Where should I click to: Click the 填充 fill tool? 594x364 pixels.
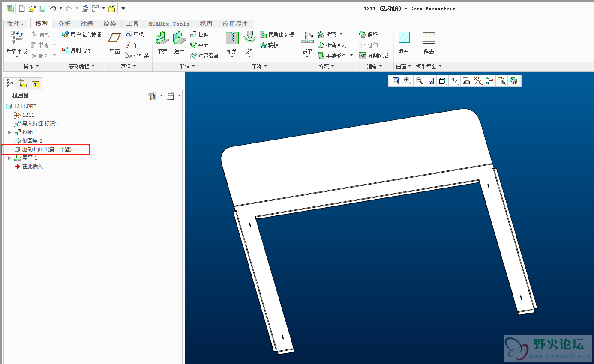[x=404, y=43]
